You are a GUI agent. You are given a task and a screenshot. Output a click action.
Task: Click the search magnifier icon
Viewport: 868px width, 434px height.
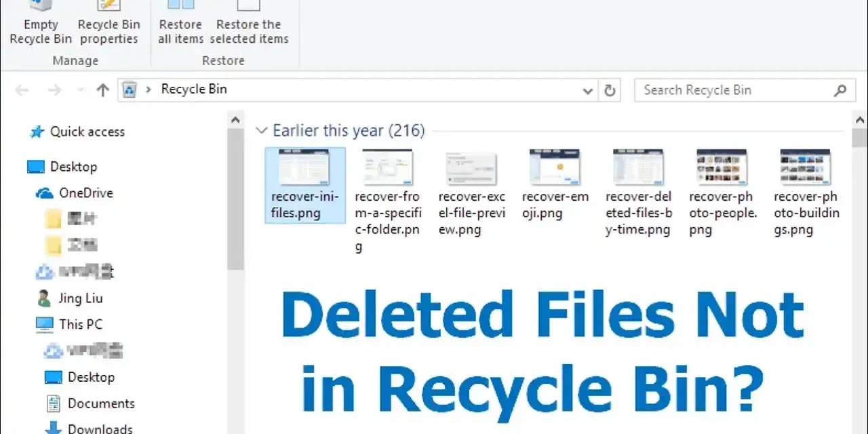point(840,90)
